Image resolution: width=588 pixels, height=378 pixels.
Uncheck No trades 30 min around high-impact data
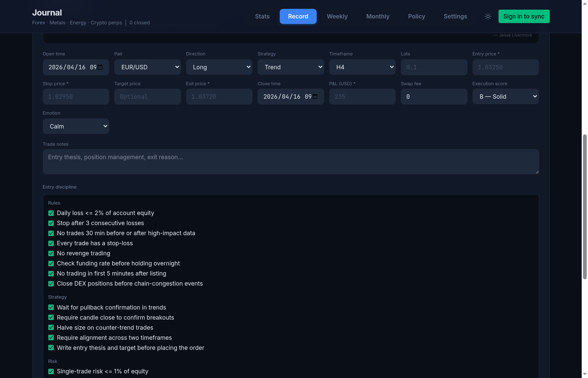tap(51, 233)
